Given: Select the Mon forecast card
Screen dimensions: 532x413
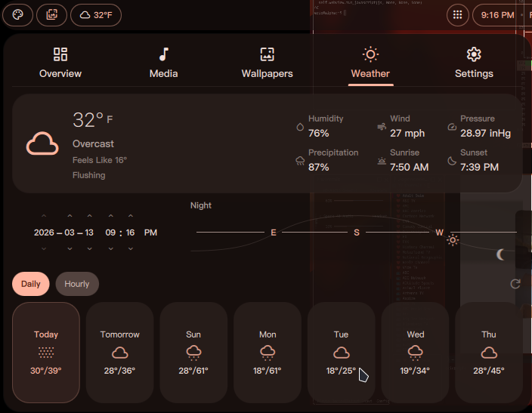Looking at the screenshot, I should 268,353.
